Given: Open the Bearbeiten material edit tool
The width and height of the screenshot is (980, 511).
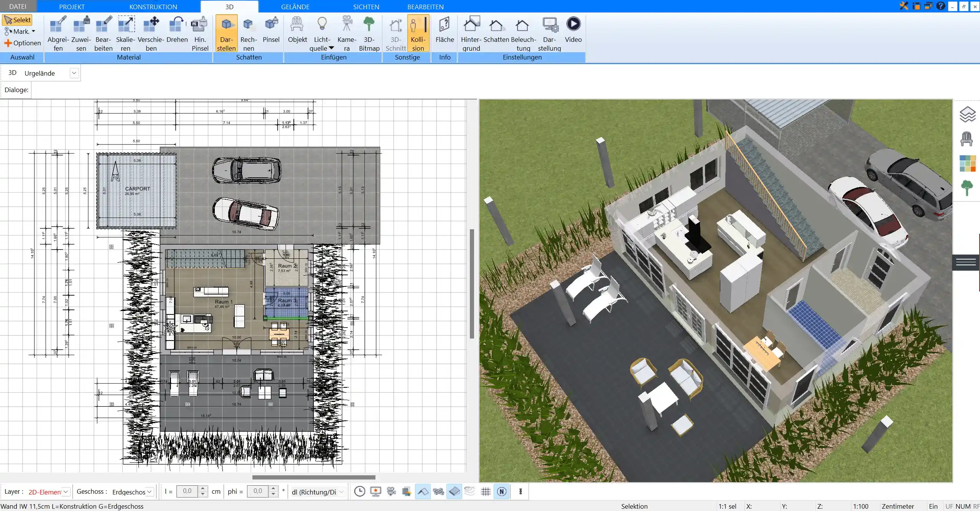Looking at the screenshot, I should coord(104,33).
